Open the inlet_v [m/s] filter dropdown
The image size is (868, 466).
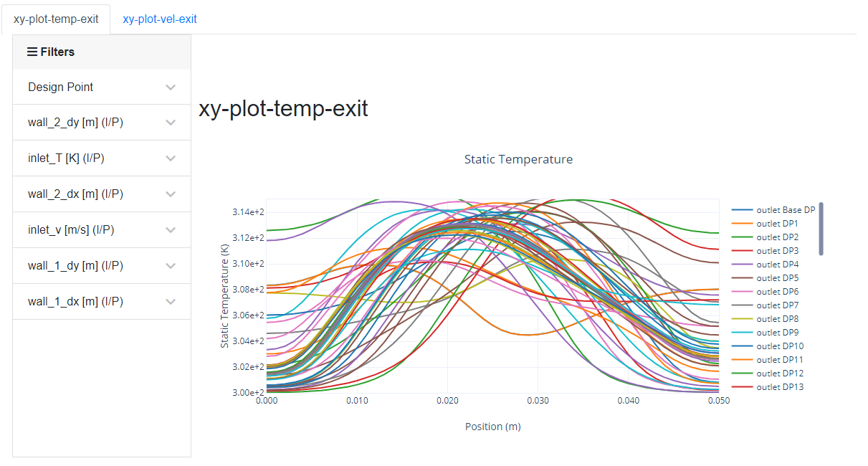point(101,229)
